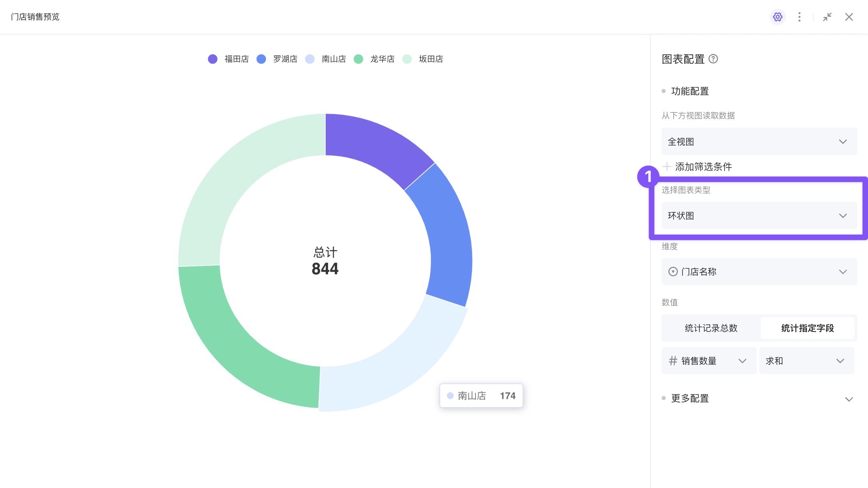Close the 门店销售预览 panel
Viewport: 868px width, 488px height.
849,17
